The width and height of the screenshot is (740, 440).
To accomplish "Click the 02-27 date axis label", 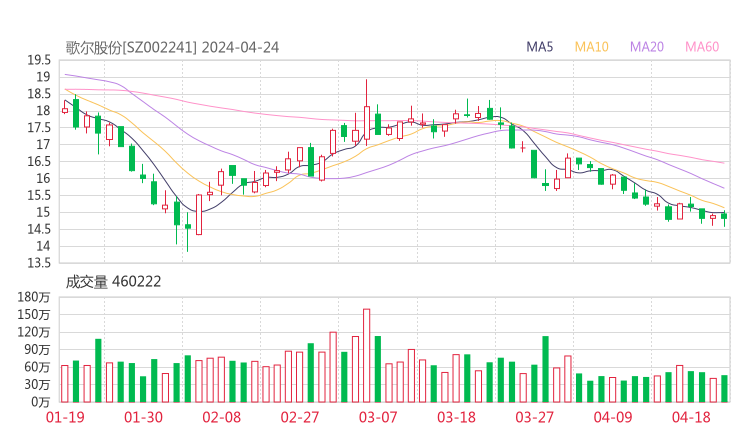I will (x=300, y=417).
